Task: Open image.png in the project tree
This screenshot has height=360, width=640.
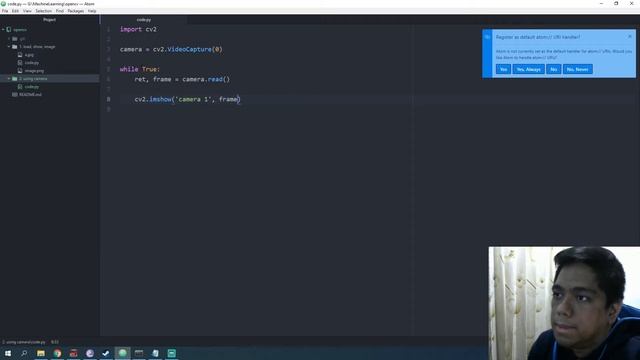Action: coord(34,71)
